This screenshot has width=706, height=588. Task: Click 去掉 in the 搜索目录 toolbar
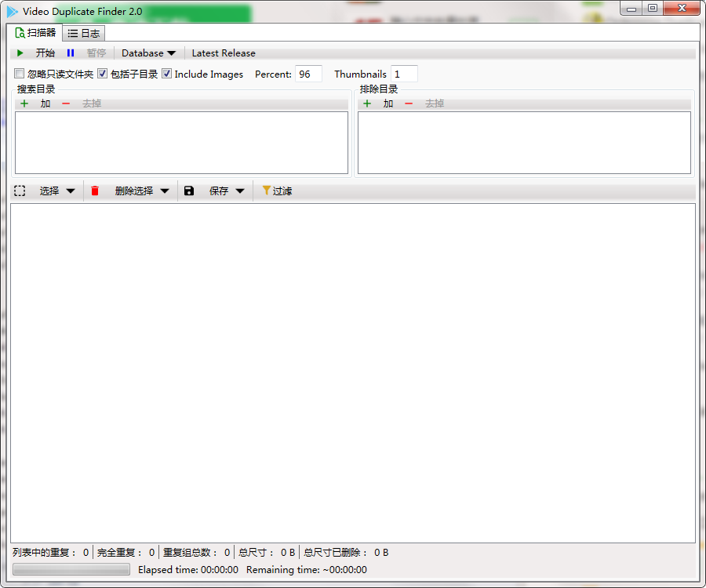click(x=92, y=103)
